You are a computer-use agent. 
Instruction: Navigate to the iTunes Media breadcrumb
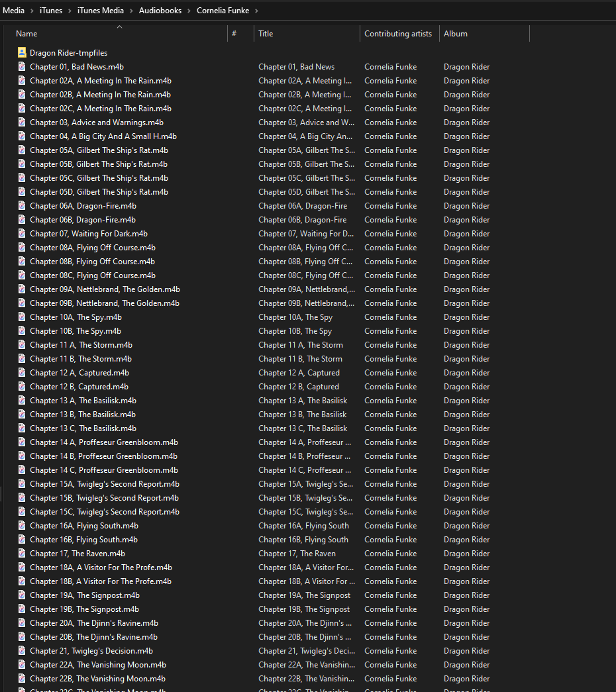click(x=101, y=11)
